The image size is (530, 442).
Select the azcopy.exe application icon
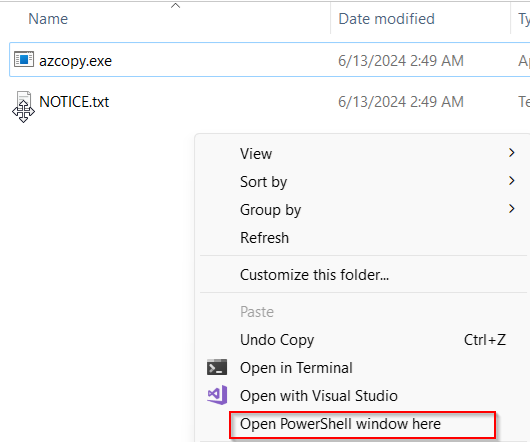tap(24, 59)
